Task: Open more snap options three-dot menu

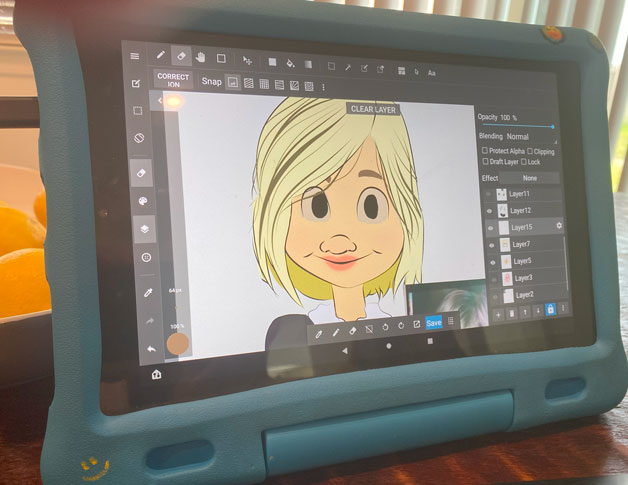Action: (323, 87)
